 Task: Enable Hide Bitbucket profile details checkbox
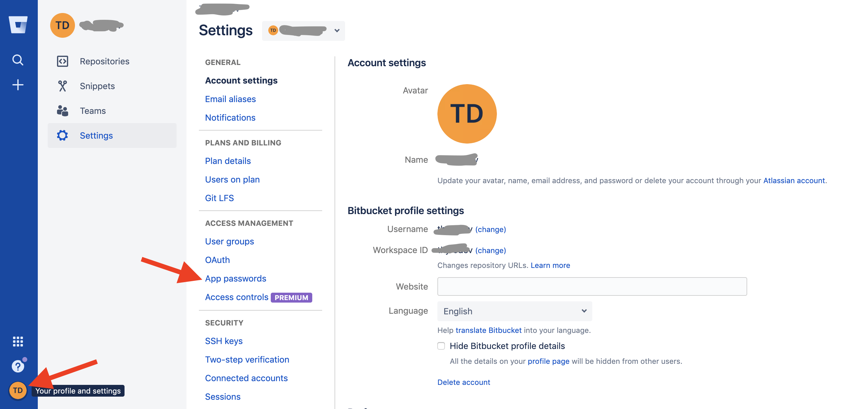coord(441,346)
